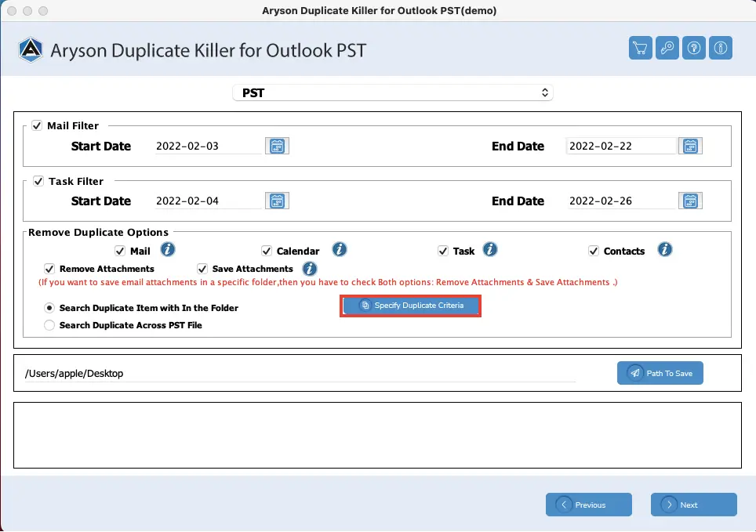Click the Remove Duplicate Options heading
The width and height of the screenshot is (756, 532).
(98, 232)
